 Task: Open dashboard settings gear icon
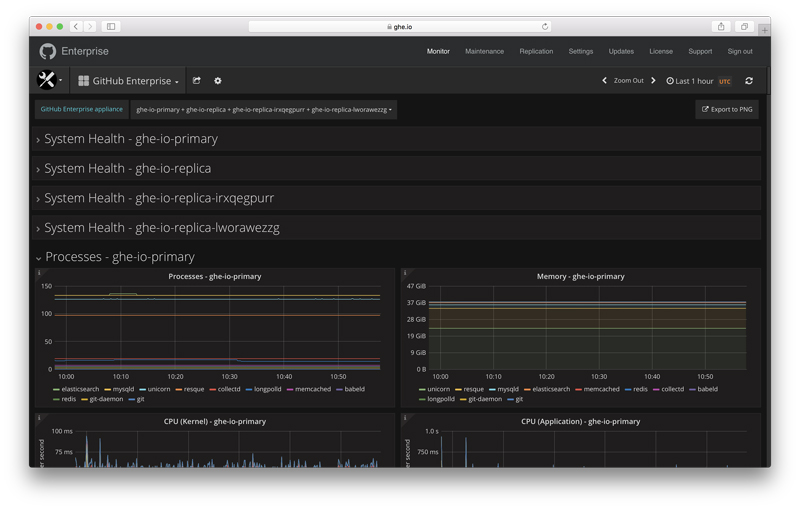click(x=218, y=81)
